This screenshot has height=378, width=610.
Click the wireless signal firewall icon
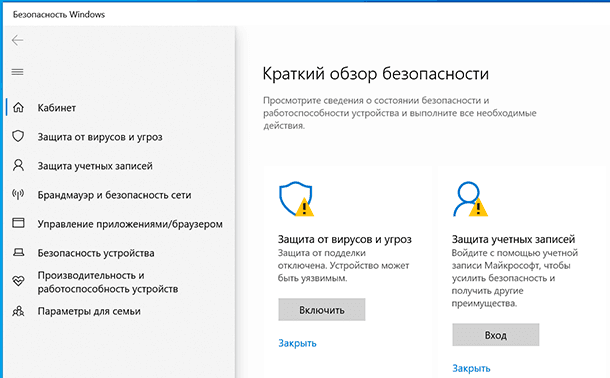(18, 194)
